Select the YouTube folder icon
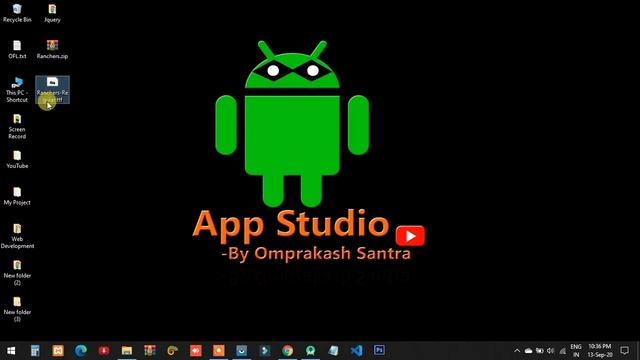The width and height of the screenshot is (640, 360). [x=17, y=159]
